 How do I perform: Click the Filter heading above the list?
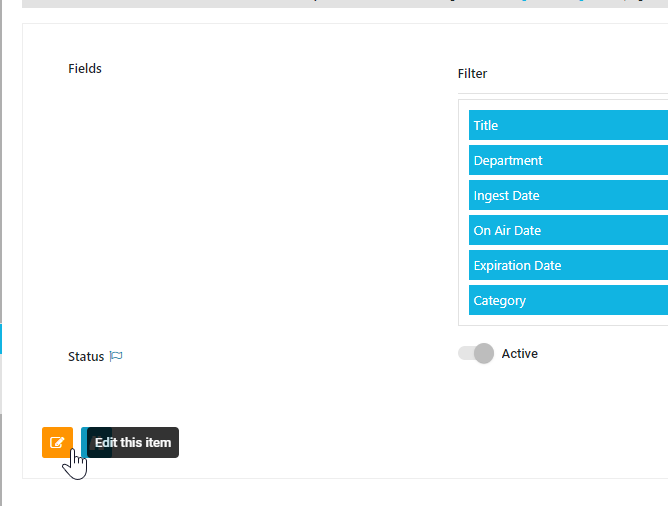click(472, 73)
